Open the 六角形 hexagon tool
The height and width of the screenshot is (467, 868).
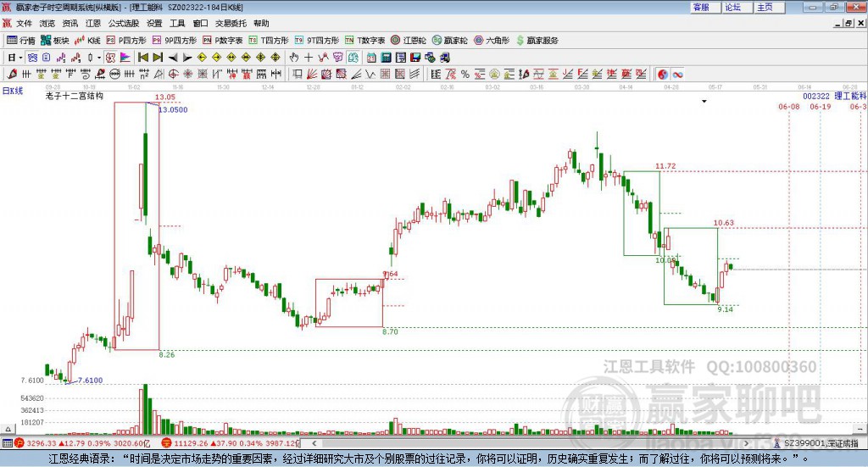pyautogui.click(x=491, y=41)
